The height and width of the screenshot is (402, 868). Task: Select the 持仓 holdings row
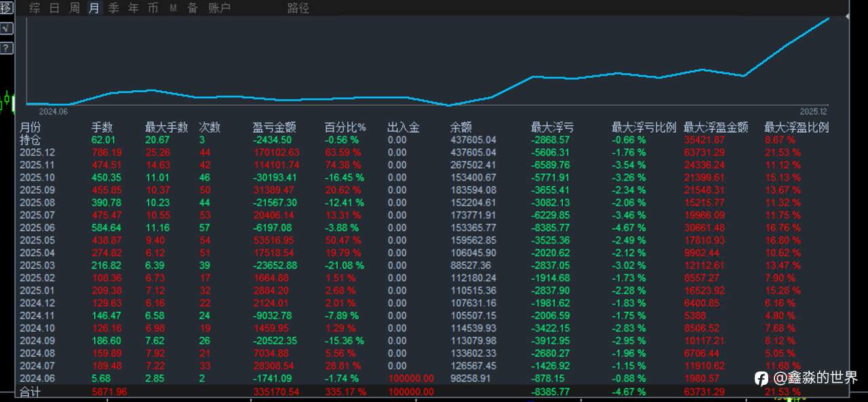(31, 140)
